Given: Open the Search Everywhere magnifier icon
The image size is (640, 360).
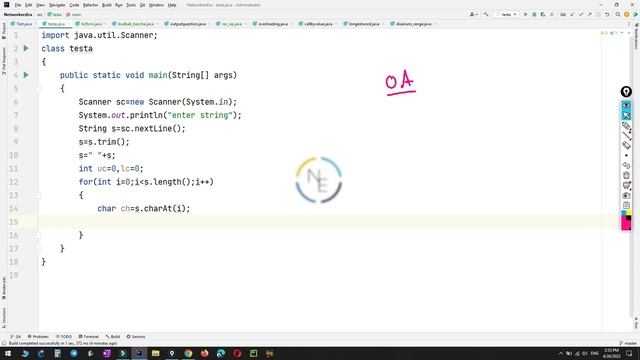Looking at the screenshot, I should click(618, 14).
